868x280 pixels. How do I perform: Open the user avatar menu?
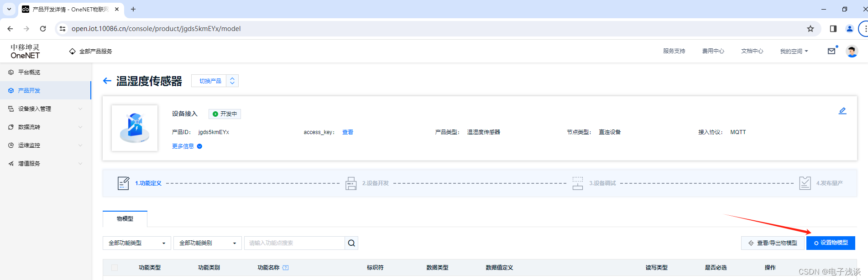coord(852,51)
